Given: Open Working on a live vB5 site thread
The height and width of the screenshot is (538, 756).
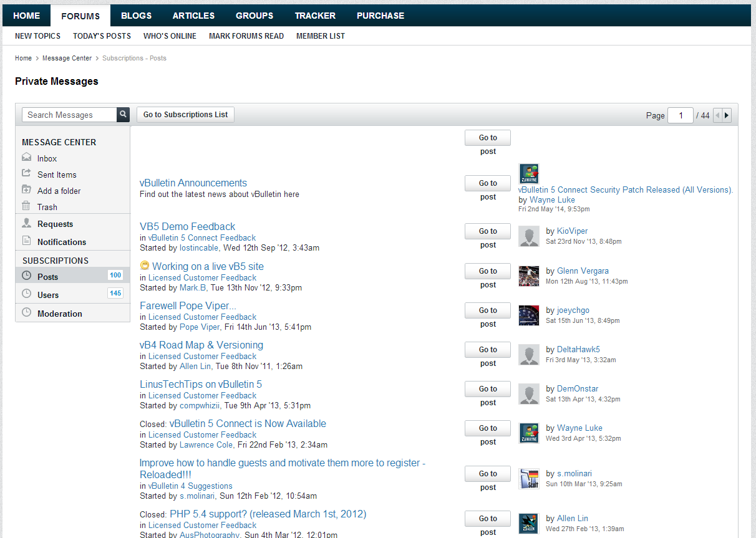Looking at the screenshot, I should pos(208,266).
